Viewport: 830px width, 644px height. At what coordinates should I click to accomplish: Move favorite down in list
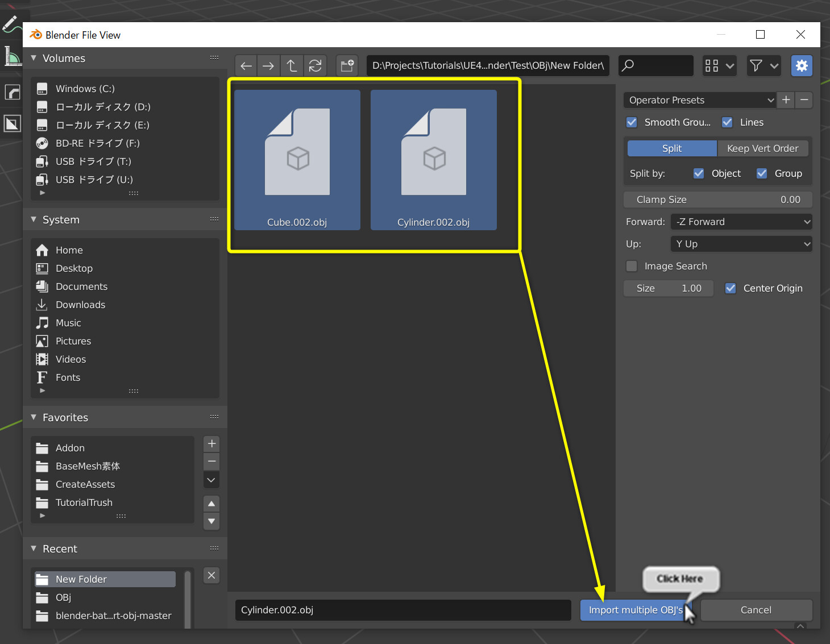[x=211, y=521]
